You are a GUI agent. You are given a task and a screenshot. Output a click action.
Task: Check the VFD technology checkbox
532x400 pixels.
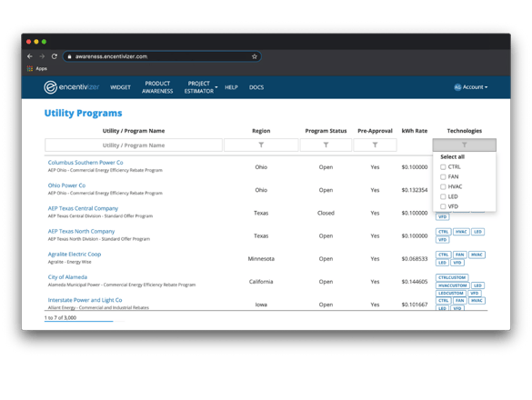(x=443, y=206)
